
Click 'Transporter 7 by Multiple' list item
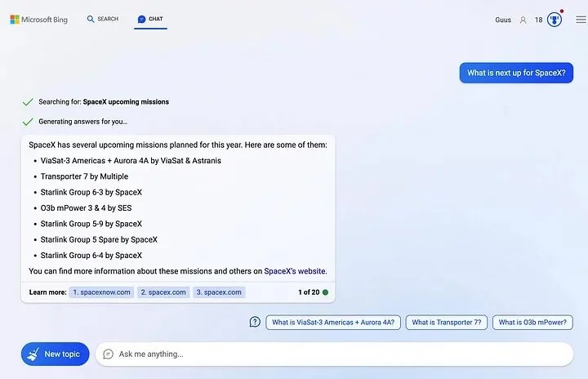pos(84,176)
